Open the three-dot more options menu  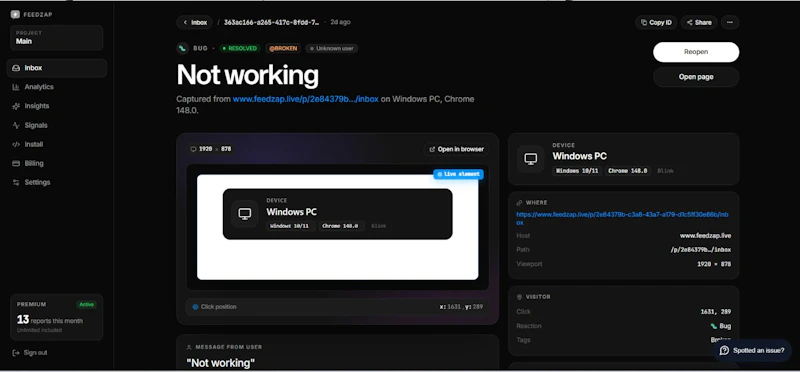click(x=730, y=22)
